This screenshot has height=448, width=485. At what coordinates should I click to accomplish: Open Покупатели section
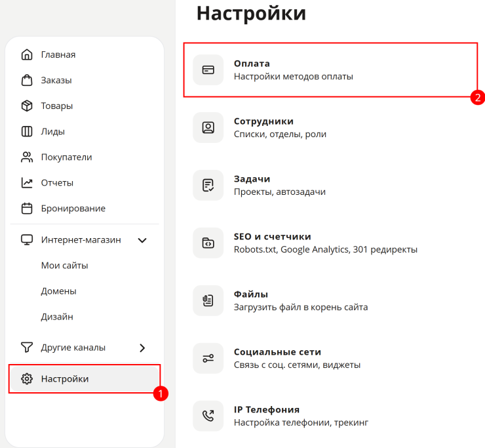click(x=66, y=157)
